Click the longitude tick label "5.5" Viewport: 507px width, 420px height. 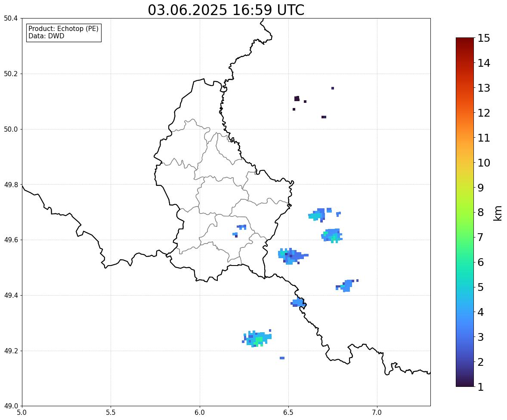click(x=111, y=413)
